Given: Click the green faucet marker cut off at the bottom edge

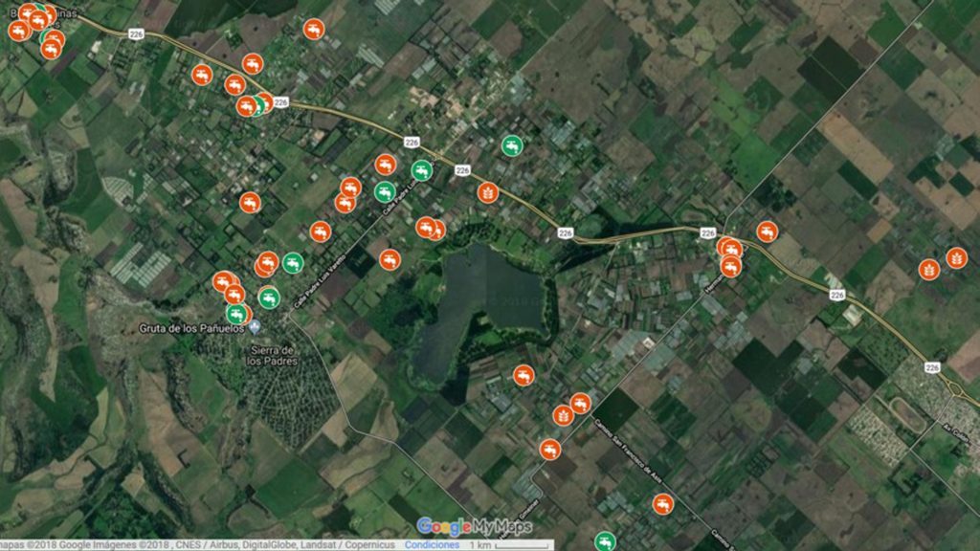Looking at the screenshot, I should (x=605, y=541).
